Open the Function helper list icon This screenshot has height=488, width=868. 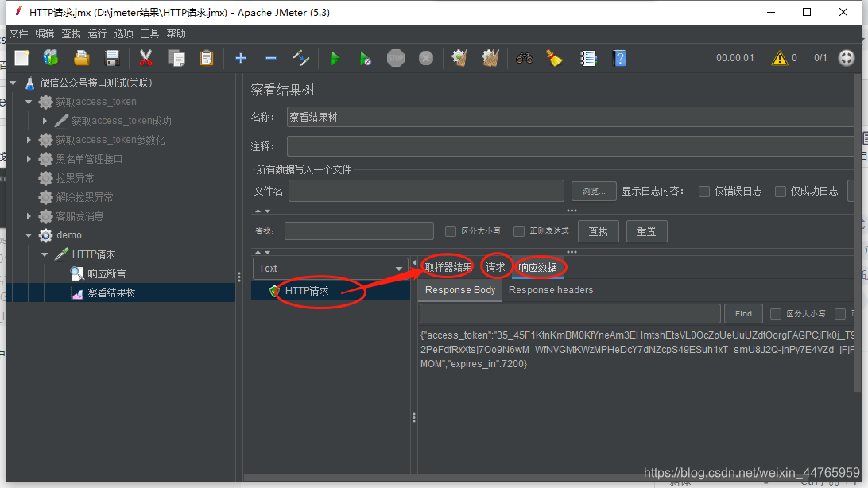(588, 58)
